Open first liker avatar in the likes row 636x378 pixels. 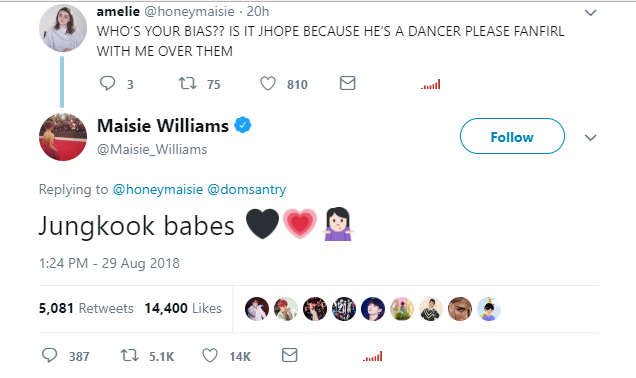pyautogui.click(x=257, y=309)
